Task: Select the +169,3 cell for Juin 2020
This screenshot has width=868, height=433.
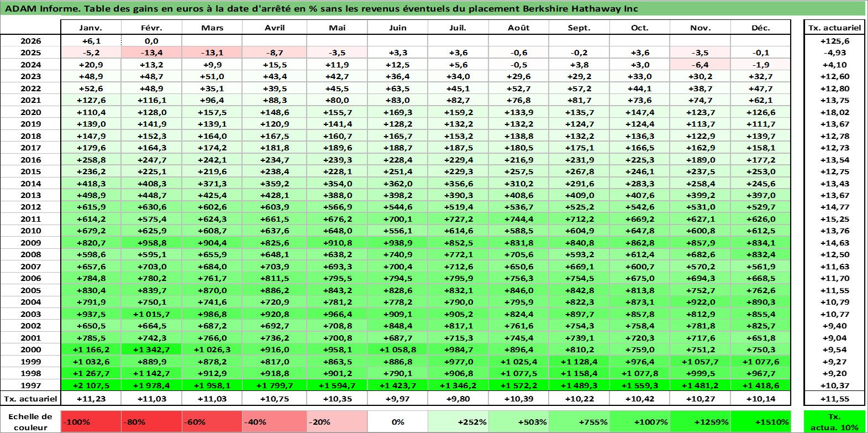Action: click(x=398, y=112)
